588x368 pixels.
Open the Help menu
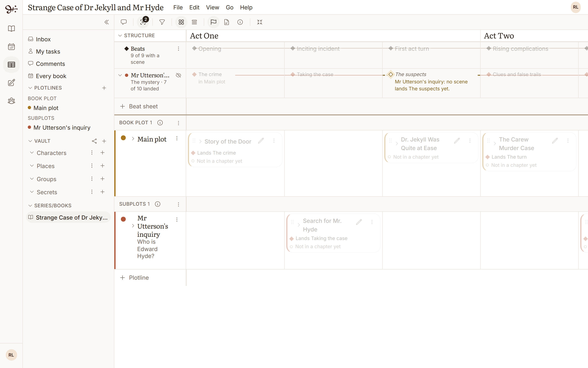click(x=246, y=8)
